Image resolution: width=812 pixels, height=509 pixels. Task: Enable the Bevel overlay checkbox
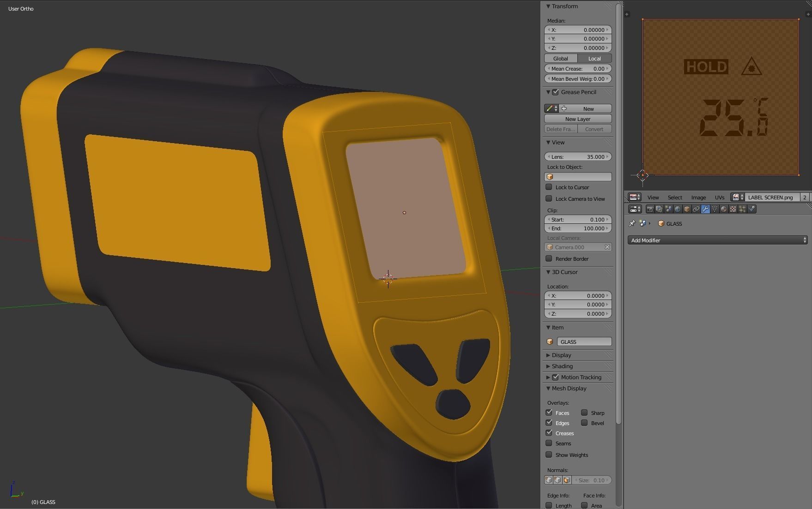coord(584,423)
